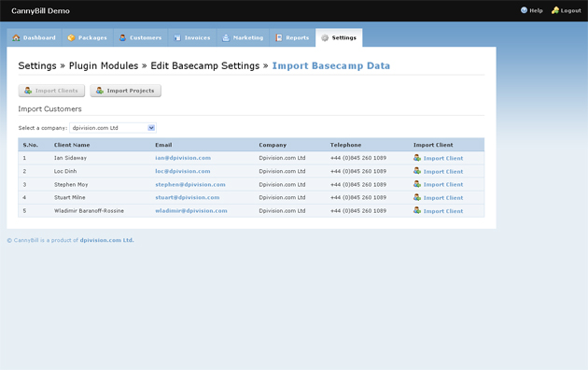588x370 pixels.
Task: Import client Loc Dinh via link
Action: tap(443, 172)
